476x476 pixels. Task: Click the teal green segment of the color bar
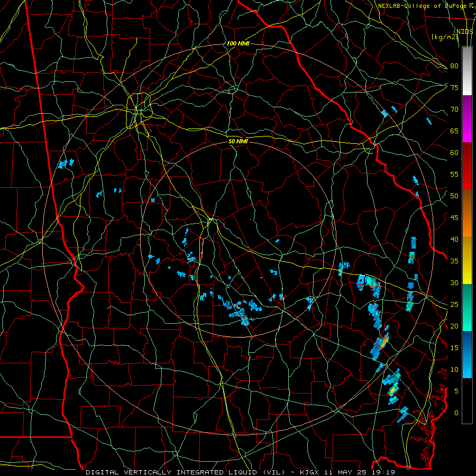pyautogui.click(x=467, y=307)
